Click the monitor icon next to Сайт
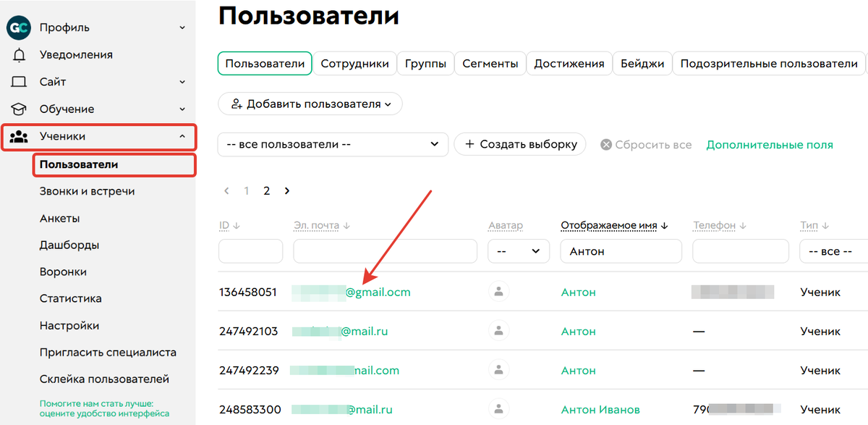Image resolution: width=868 pixels, height=425 pixels. pyautogui.click(x=20, y=81)
